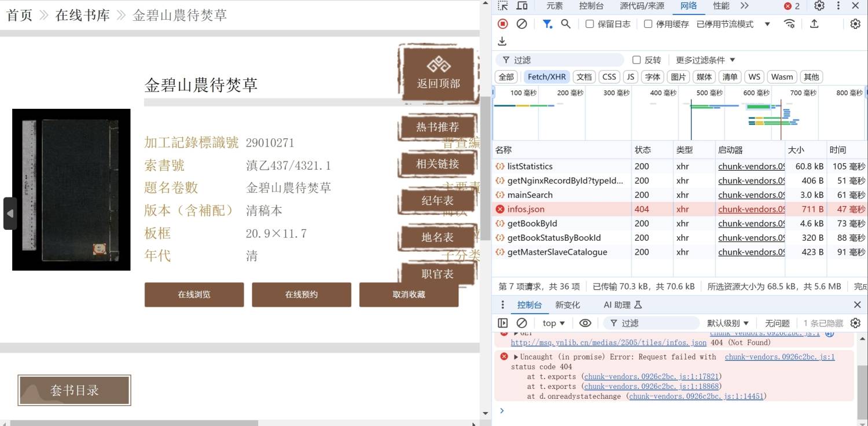Click the book cover thumbnail image
The image size is (868, 426).
coord(71,189)
